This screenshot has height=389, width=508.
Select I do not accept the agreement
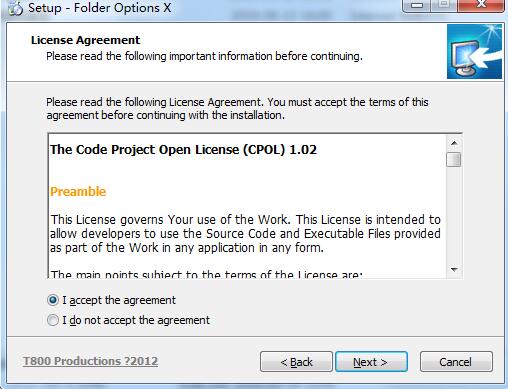point(129,320)
